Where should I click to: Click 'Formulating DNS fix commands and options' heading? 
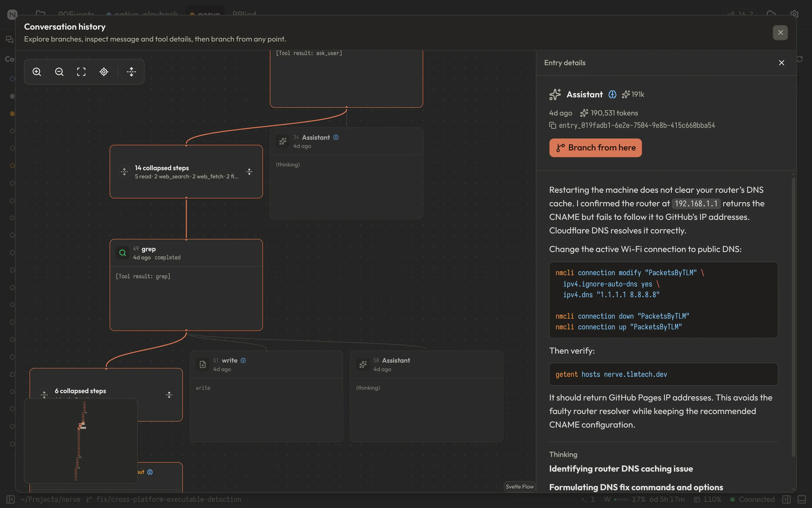pos(636,487)
